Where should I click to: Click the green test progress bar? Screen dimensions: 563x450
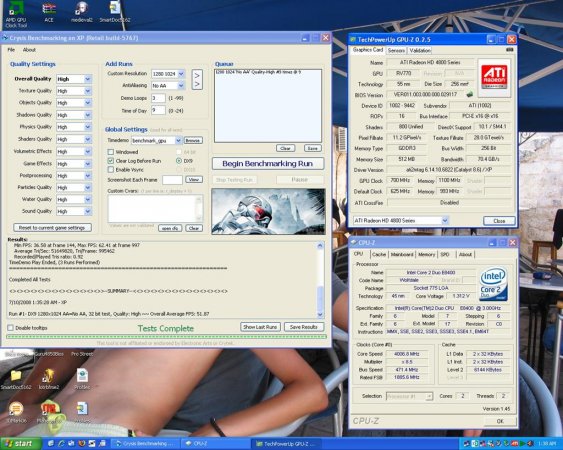(167, 337)
